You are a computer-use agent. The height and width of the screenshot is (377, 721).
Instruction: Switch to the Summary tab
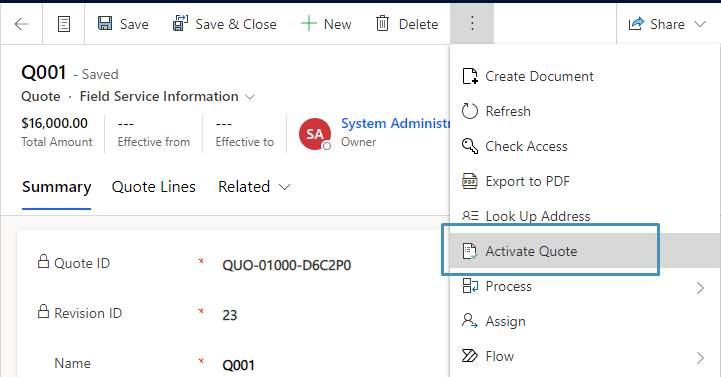coord(57,187)
